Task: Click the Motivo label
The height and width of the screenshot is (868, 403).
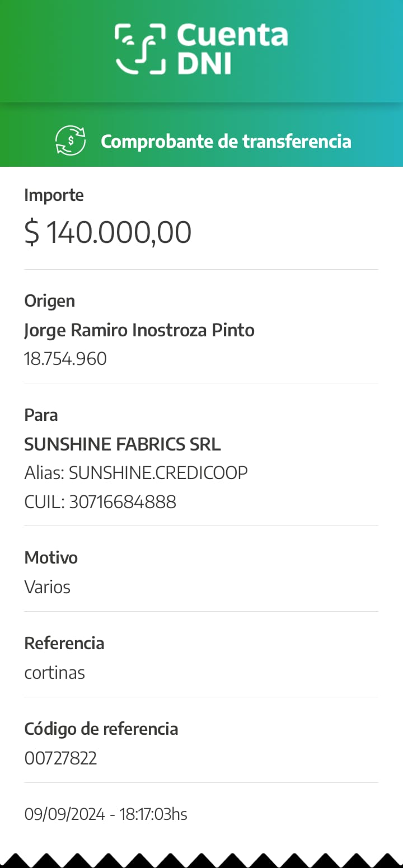Action: tap(51, 558)
